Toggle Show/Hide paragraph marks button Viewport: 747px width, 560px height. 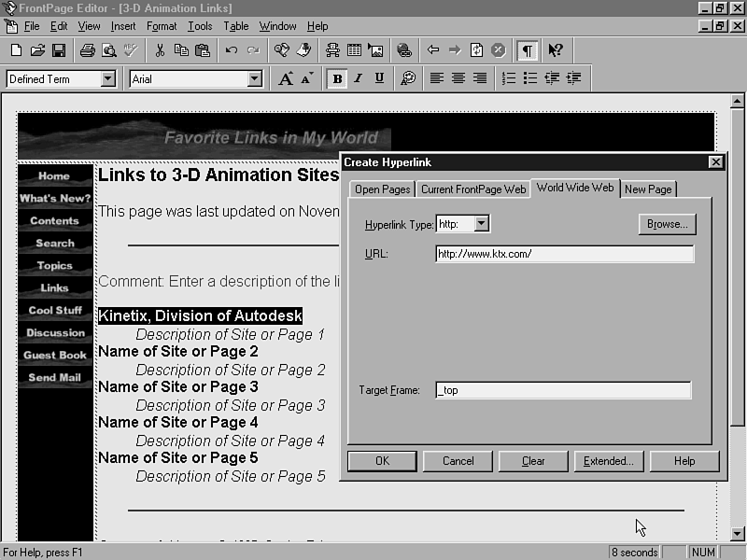click(x=528, y=50)
